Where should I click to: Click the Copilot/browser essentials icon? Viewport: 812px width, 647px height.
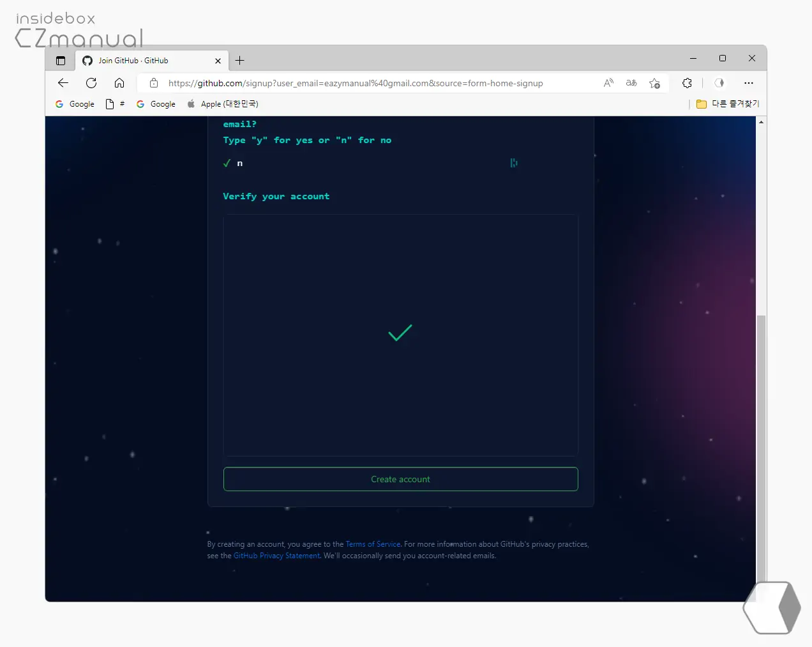tap(719, 83)
